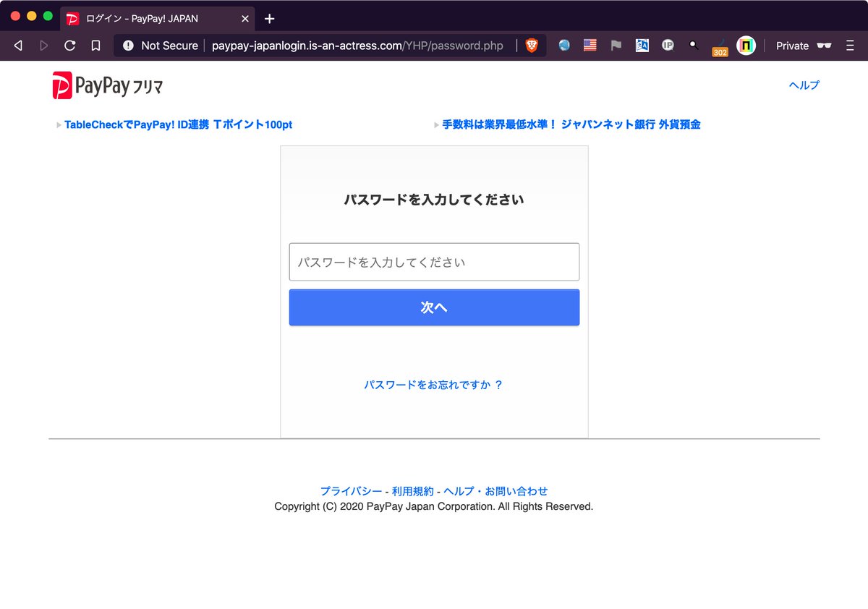
Task: Click the IP lookup extension icon
Action: [x=668, y=46]
